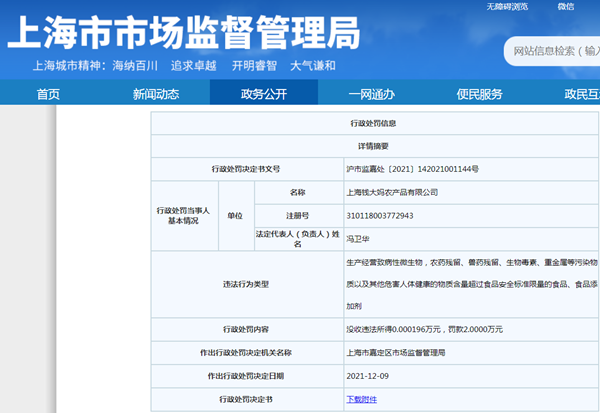600x413 pixels.
Task: Select the 作出行政处罚决定机关名称 label
Action: point(246,353)
